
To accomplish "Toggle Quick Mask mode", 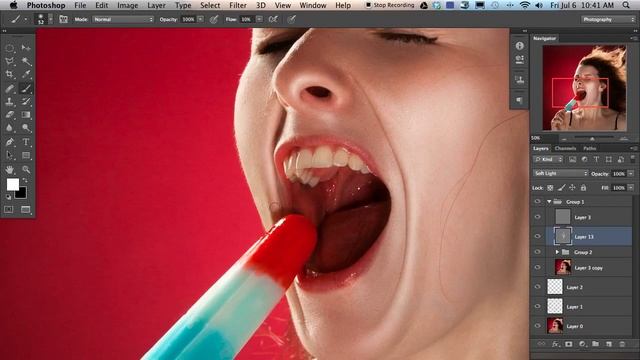I will click(x=9, y=209).
